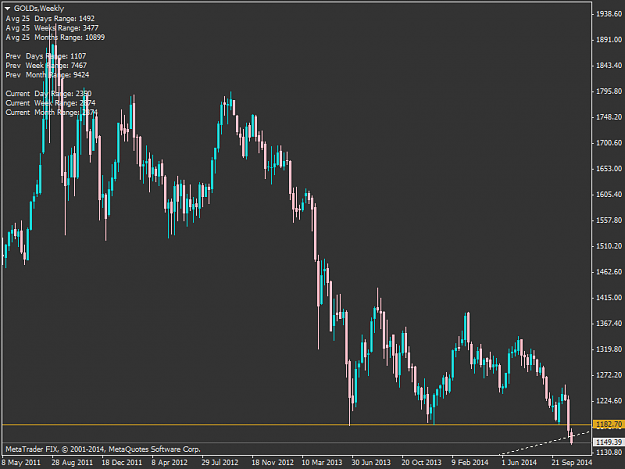
Task: Click the triangle arrow beside GOLDs,Weekly
Action: 8,8
